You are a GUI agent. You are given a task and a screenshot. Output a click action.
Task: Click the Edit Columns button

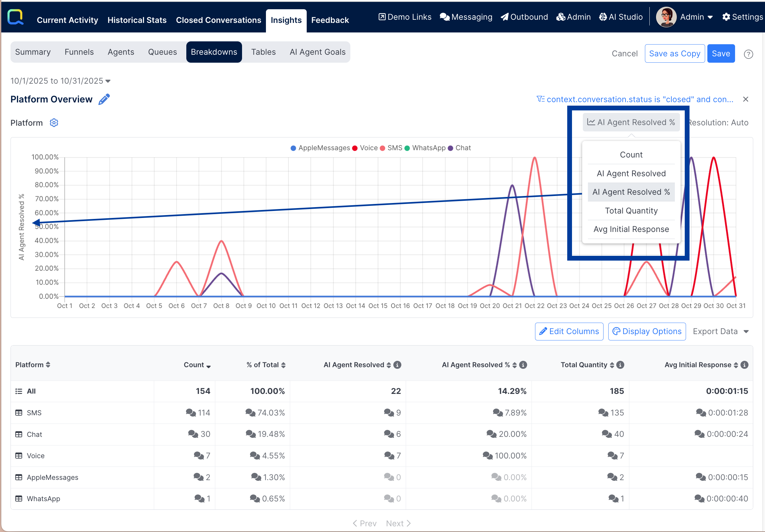tap(569, 332)
